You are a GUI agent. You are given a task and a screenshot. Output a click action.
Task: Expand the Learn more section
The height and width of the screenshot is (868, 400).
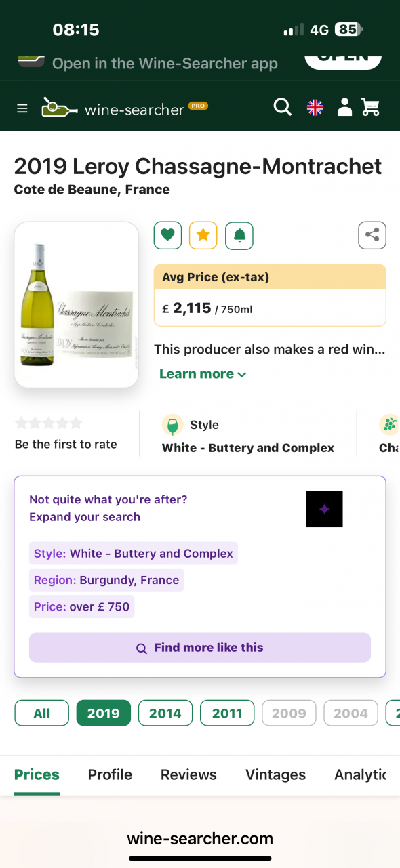[202, 373]
